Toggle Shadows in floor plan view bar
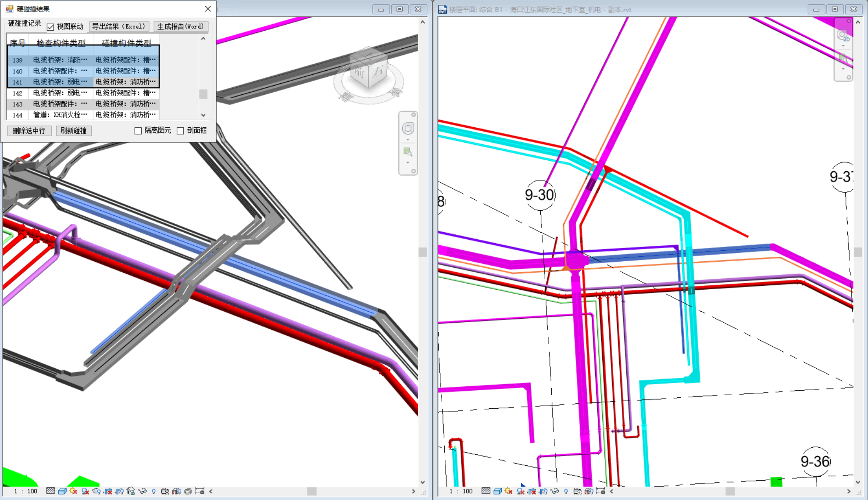 (x=521, y=491)
